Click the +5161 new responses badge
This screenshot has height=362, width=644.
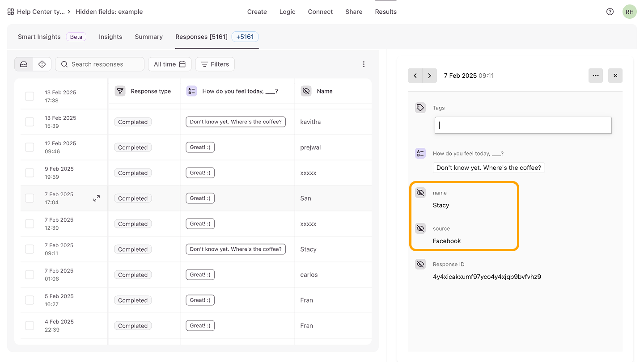(245, 37)
